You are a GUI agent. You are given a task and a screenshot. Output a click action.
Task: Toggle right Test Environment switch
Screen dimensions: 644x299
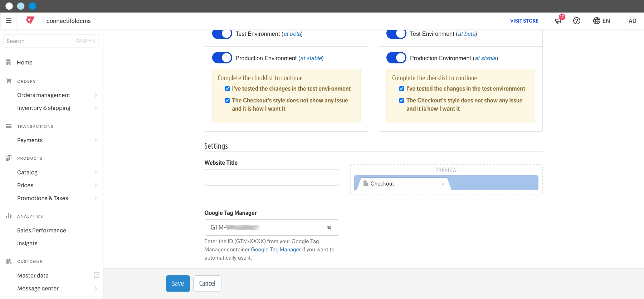(x=396, y=34)
